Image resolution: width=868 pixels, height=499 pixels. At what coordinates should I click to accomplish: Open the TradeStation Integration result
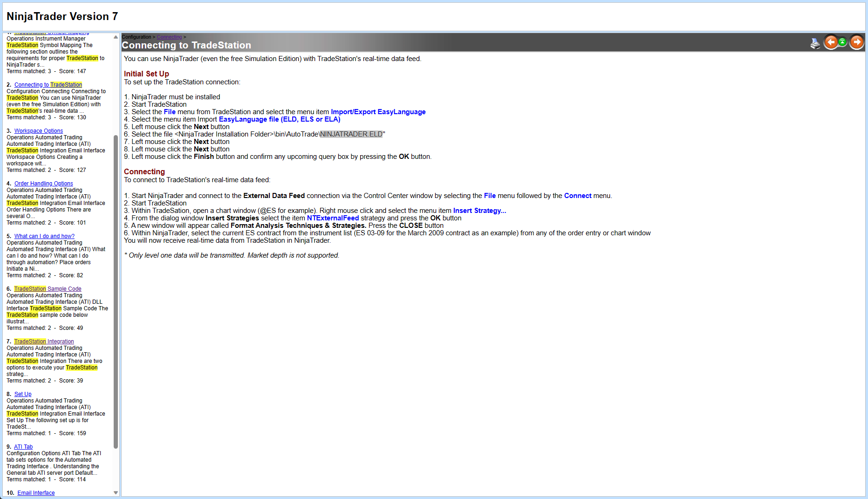click(x=43, y=341)
